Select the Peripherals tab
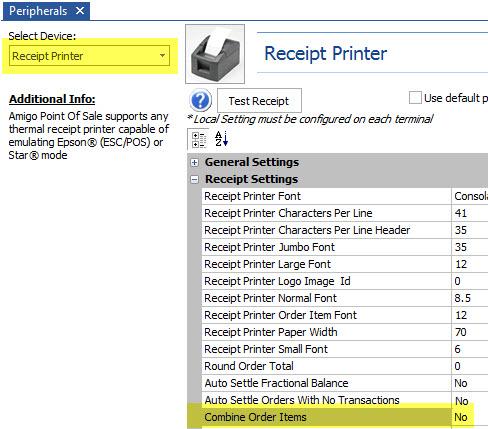 pyautogui.click(x=38, y=11)
